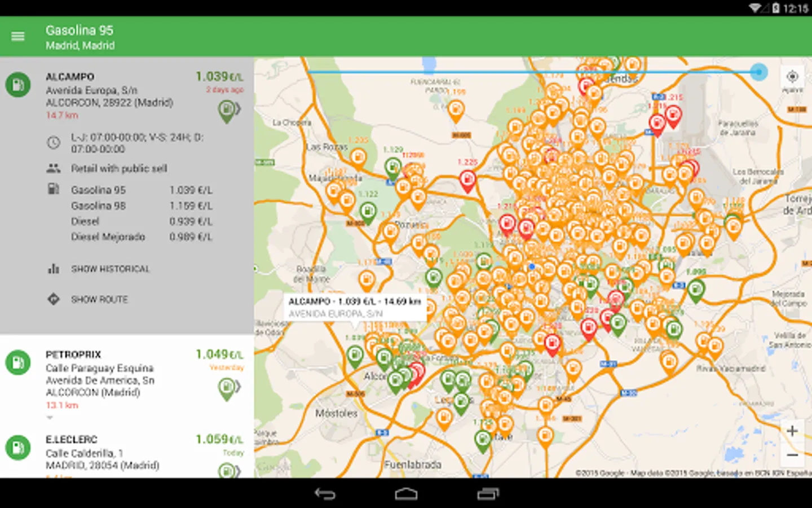Tap the ALCAMPO 1.039 €/L price
812x508 pixels.
[x=219, y=77]
